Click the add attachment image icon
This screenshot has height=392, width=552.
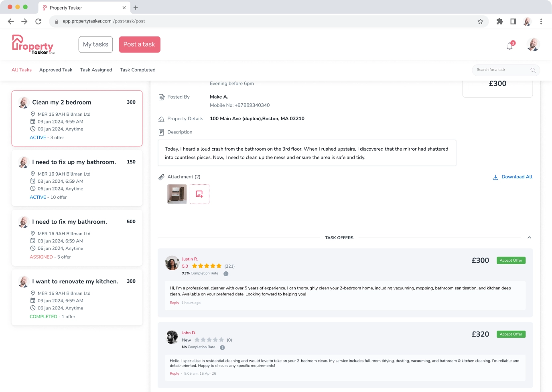coord(199,194)
